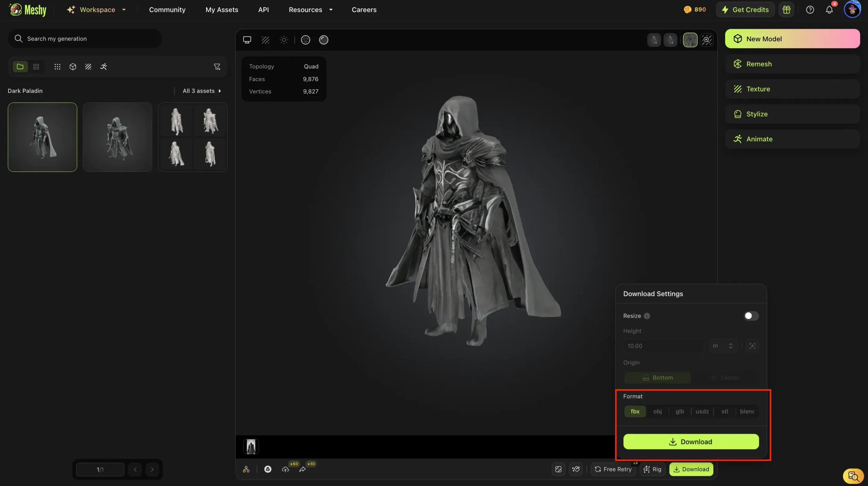Open the Community page
868x486 pixels.
[167, 9]
